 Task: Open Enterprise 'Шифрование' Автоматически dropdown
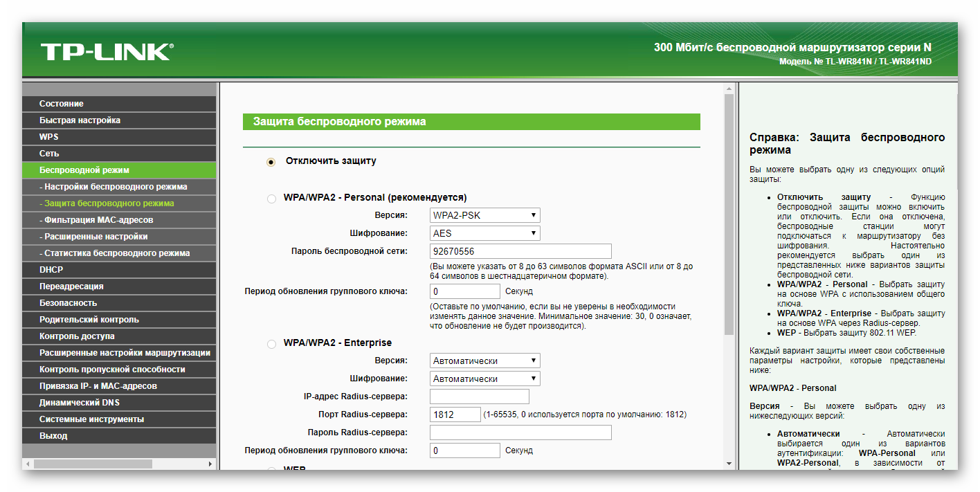[484, 379]
